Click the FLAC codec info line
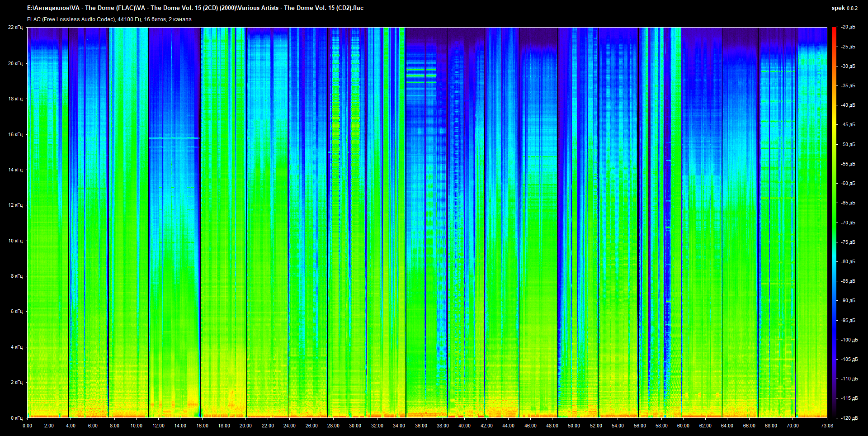This screenshot has width=868, height=436. [x=109, y=19]
